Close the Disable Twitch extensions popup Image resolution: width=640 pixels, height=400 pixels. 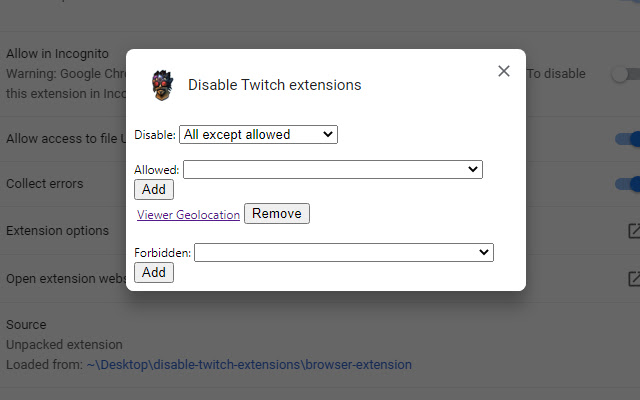[x=504, y=71]
